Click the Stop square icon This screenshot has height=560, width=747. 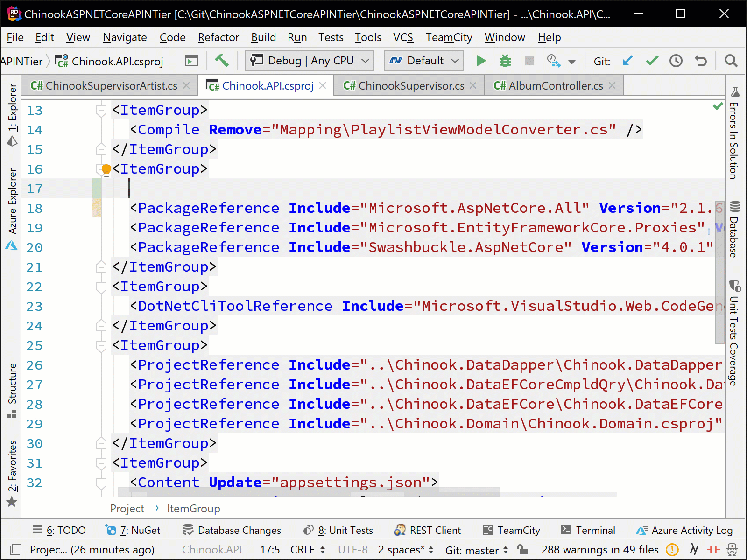(x=529, y=61)
